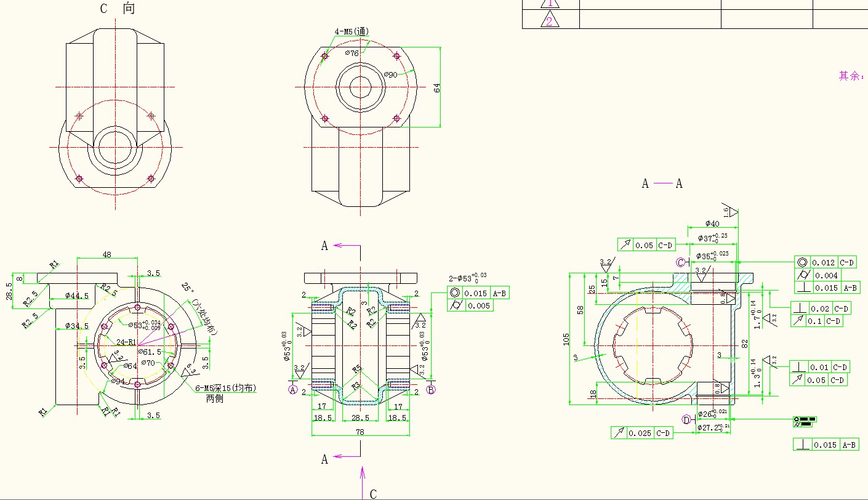
Task: Select the ⌀44.5 dimension text
Action: point(78,296)
